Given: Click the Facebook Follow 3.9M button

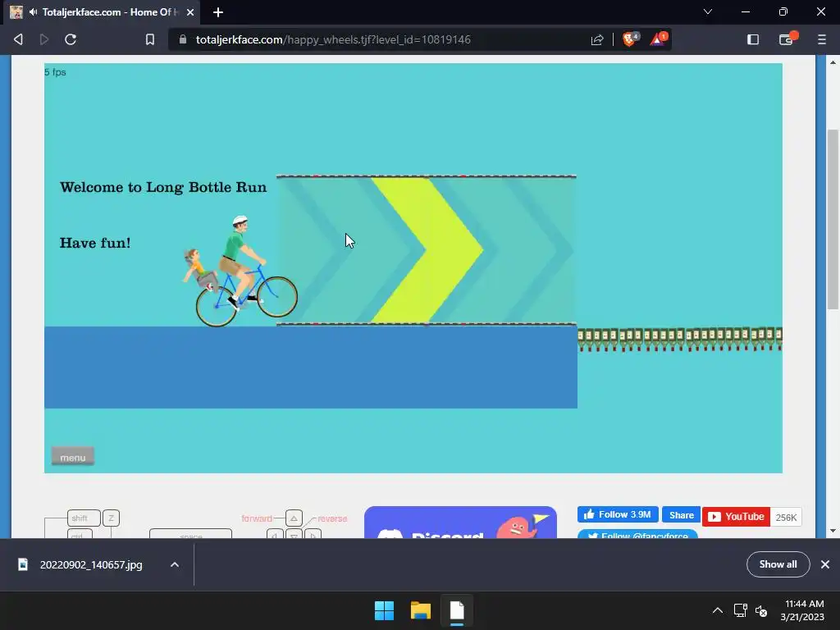Looking at the screenshot, I should point(618,514).
